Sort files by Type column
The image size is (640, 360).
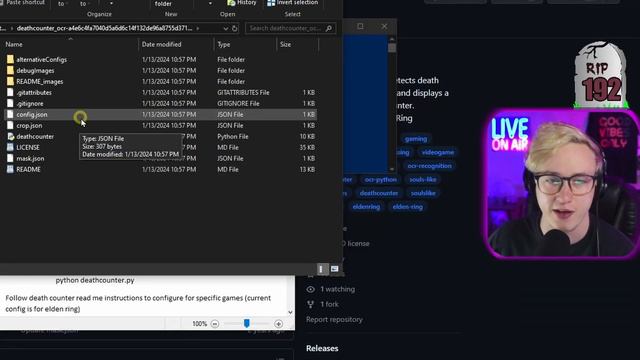pos(224,44)
